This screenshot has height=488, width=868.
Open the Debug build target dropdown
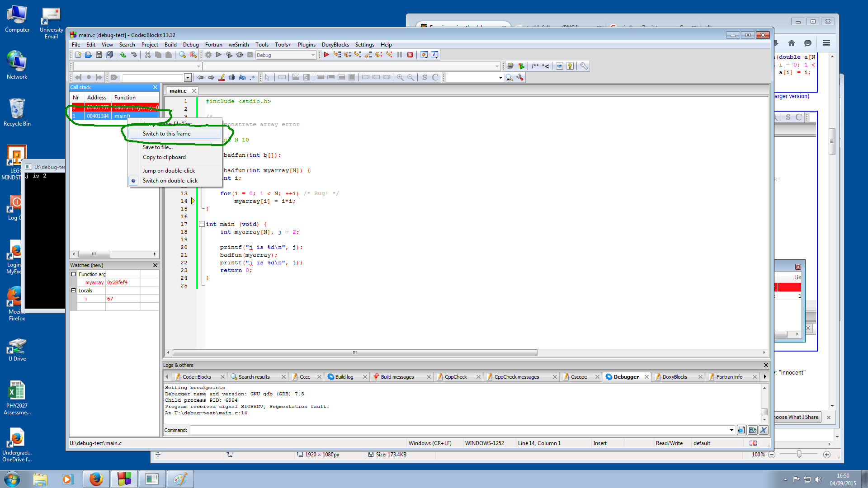(x=313, y=55)
